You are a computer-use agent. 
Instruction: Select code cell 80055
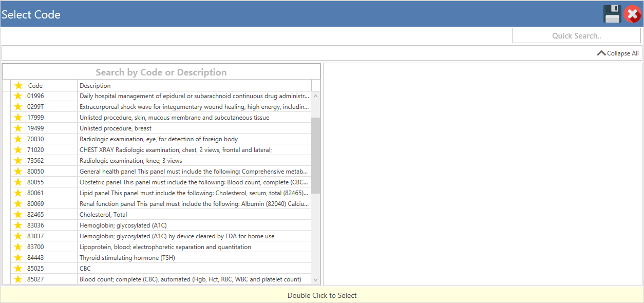coord(51,182)
